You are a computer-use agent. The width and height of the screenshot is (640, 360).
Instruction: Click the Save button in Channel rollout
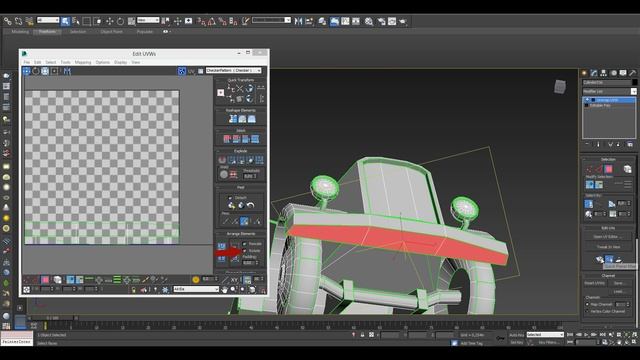[x=619, y=283]
